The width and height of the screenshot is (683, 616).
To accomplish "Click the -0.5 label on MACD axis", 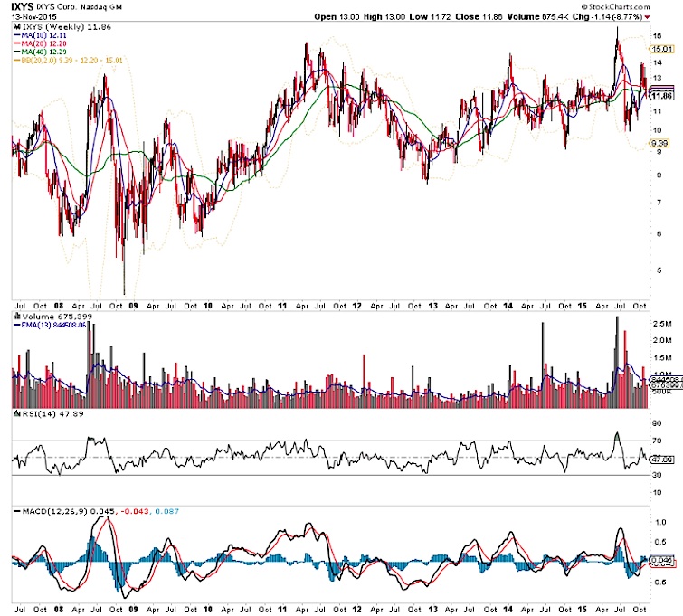I will (659, 582).
